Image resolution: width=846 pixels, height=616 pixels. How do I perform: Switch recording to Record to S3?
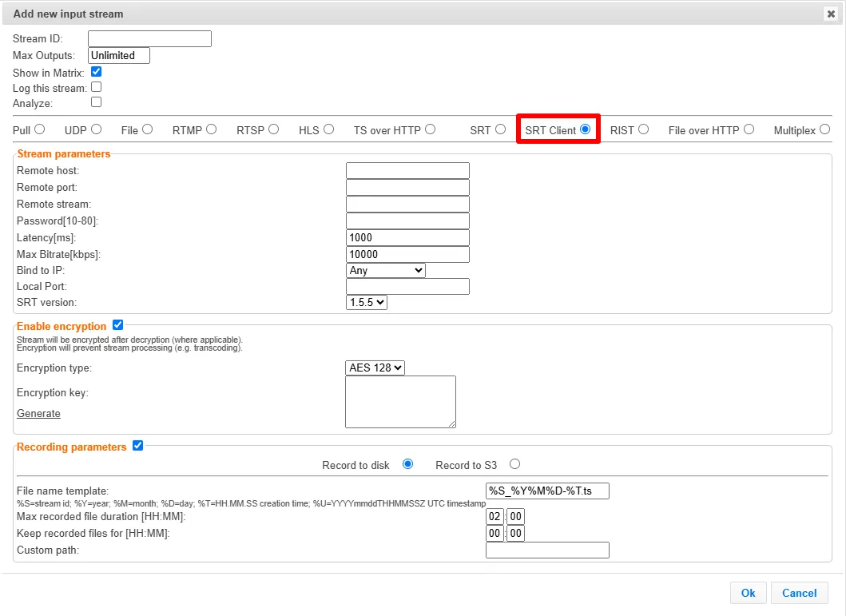point(515,464)
